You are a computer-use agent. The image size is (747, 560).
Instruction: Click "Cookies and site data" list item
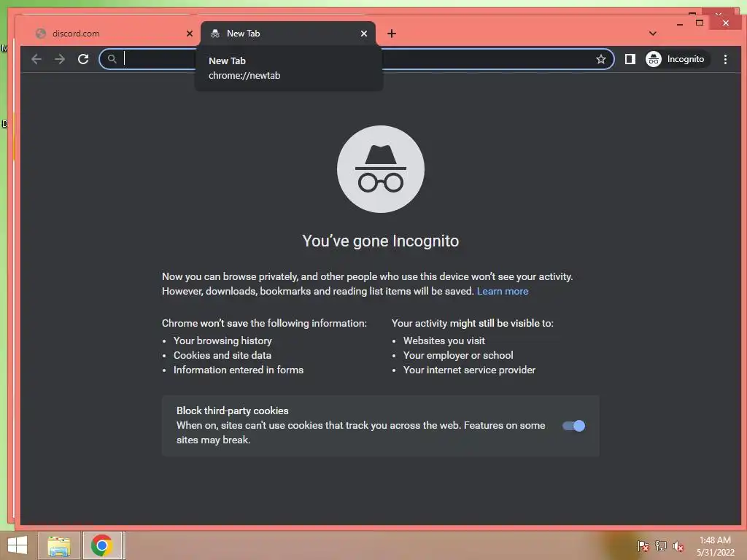pos(222,355)
